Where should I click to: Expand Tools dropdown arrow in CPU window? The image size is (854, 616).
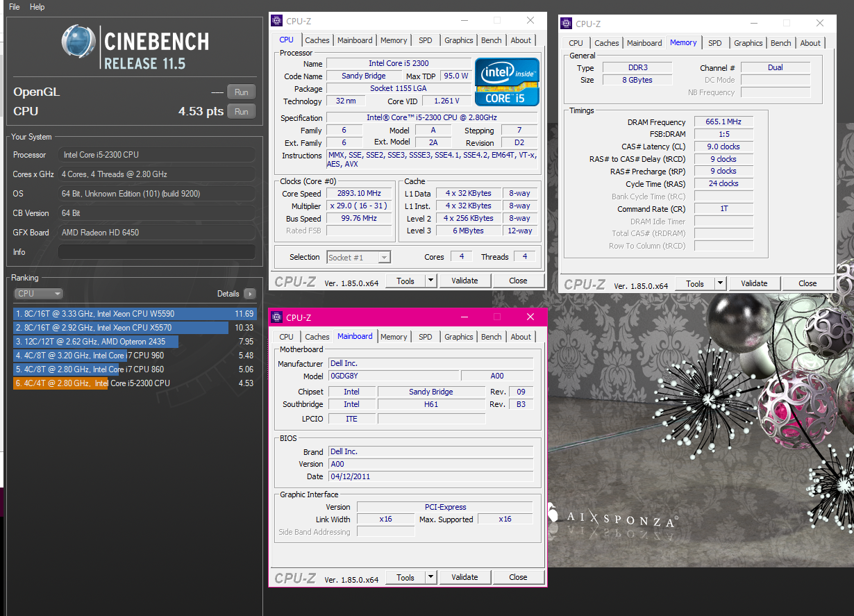(x=430, y=281)
